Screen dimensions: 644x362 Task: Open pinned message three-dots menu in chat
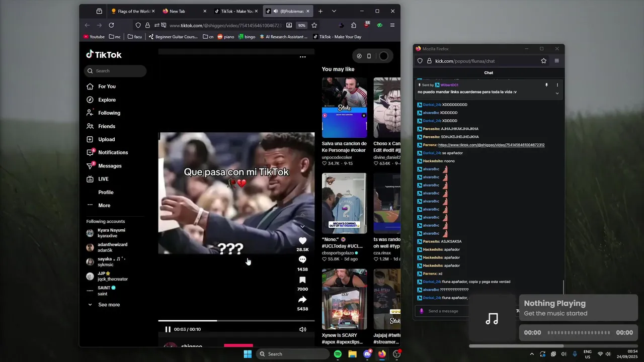(x=557, y=85)
